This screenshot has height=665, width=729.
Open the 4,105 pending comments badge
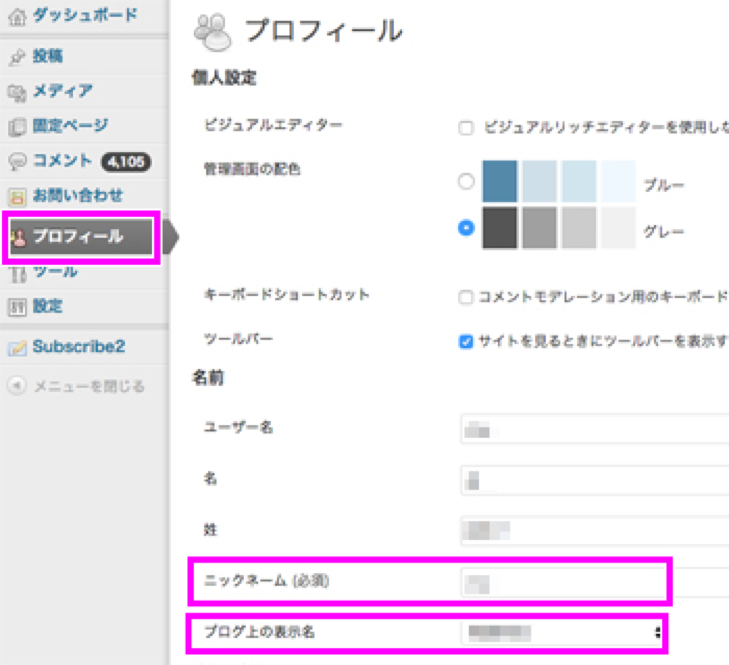125,161
